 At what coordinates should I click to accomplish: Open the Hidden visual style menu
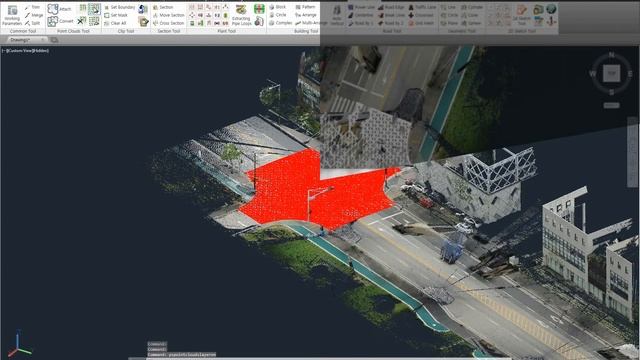pyautogui.click(x=40, y=51)
